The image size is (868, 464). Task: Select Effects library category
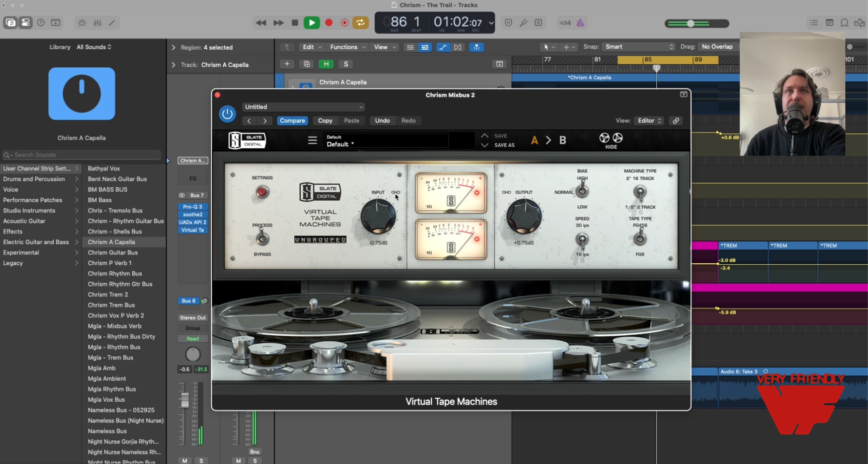[x=40, y=232]
